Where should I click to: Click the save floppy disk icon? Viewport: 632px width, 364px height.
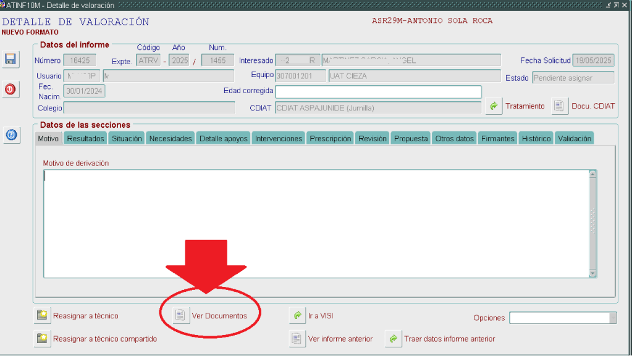(10, 59)
